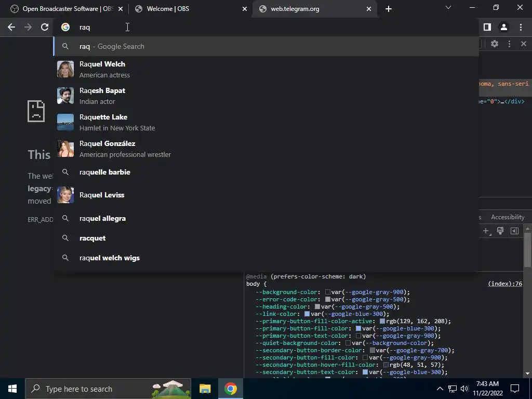Screen dimensions: 532x399
Task: Close the DevTools panel
Action: point(524,44)
